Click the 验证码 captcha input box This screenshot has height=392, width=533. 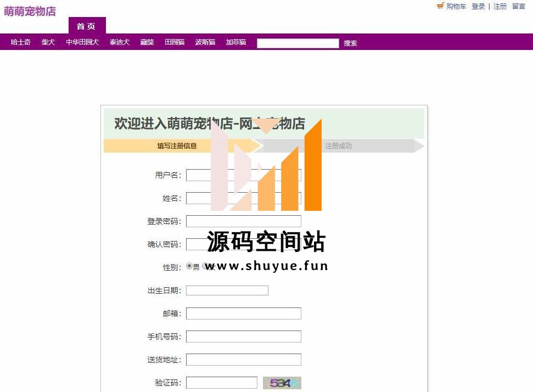221,383
